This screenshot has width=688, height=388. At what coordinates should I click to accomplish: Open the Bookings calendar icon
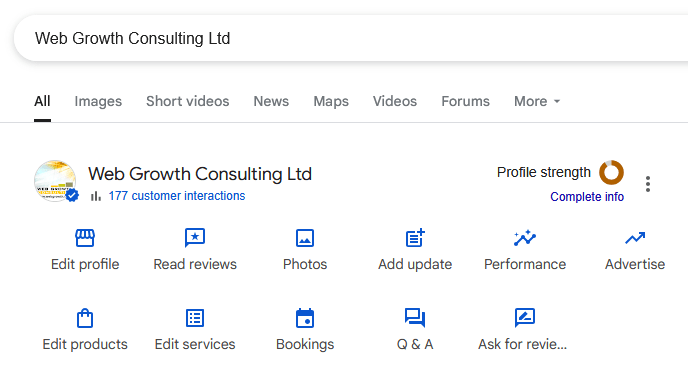pyautogui.click(x=305, y=318)
